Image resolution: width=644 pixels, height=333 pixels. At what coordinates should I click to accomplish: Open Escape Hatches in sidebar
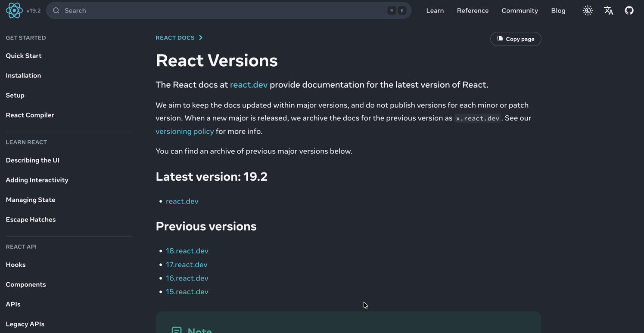(31, 219)
